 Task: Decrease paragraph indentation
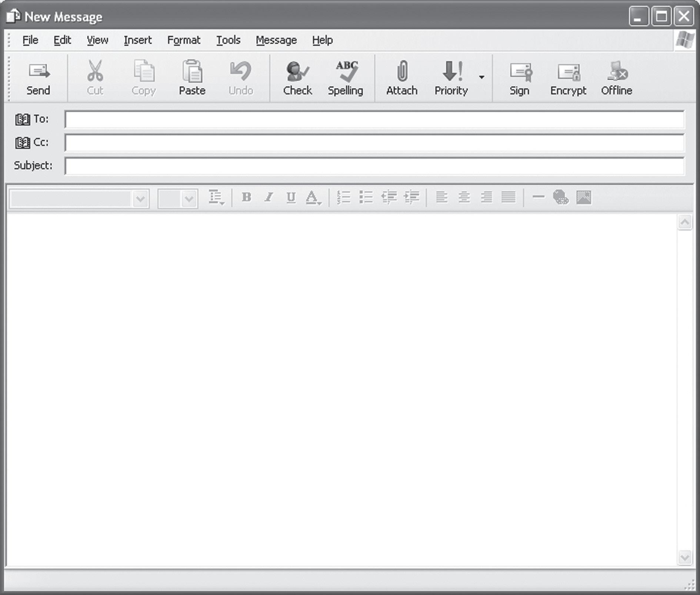coord(389,197)
